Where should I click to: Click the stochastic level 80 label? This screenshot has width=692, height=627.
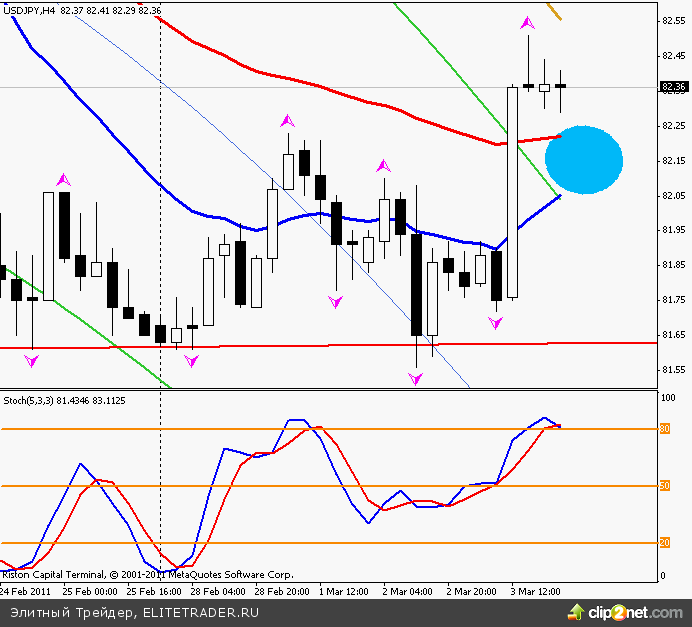tap(663, 429)
